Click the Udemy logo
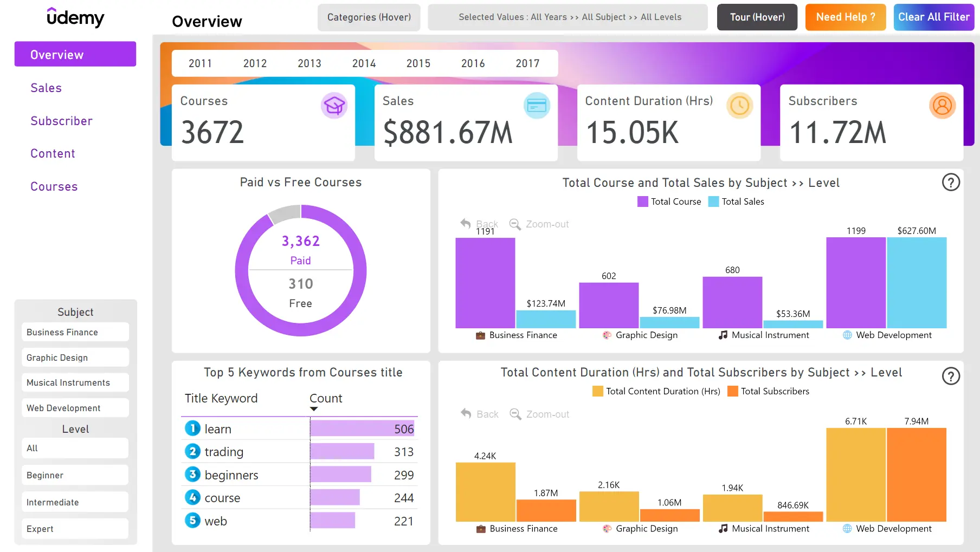This screenshot has height=552, width=980. coord(75,18)
